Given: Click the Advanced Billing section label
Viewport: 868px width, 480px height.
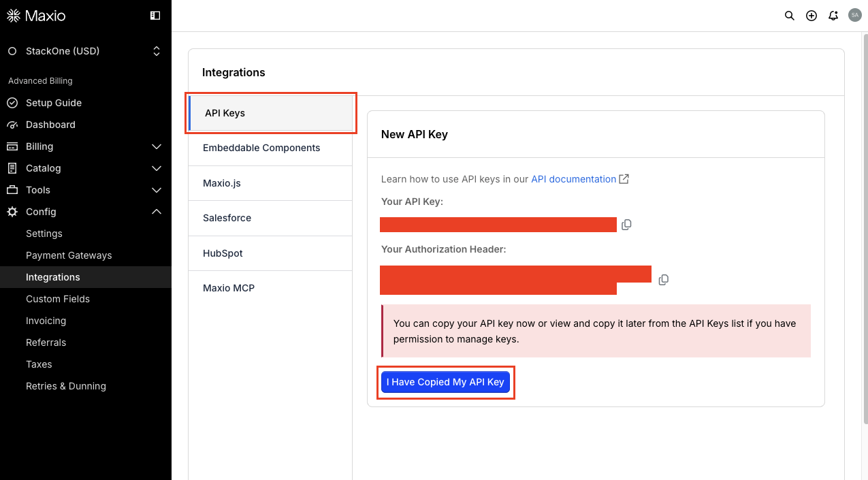Looking at the screenshot, I should (40, 81).
